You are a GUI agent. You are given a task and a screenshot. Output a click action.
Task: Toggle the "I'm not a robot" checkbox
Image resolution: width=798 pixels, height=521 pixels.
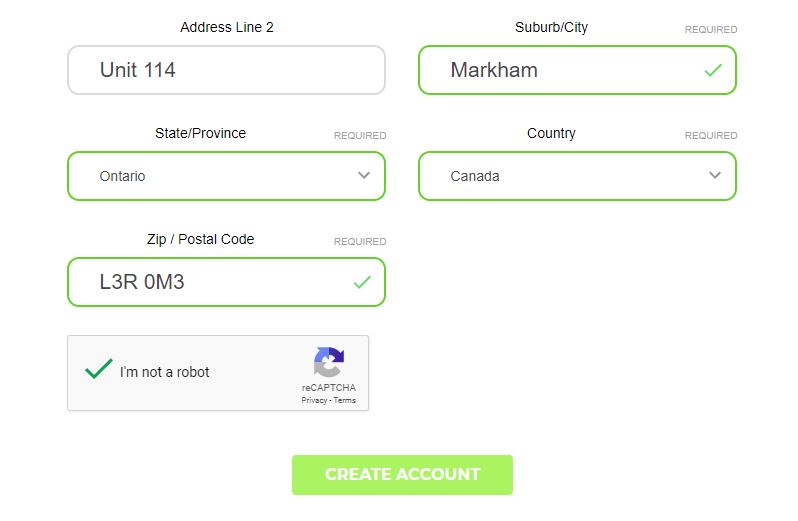pyautogui.click(x=98, y=371)
